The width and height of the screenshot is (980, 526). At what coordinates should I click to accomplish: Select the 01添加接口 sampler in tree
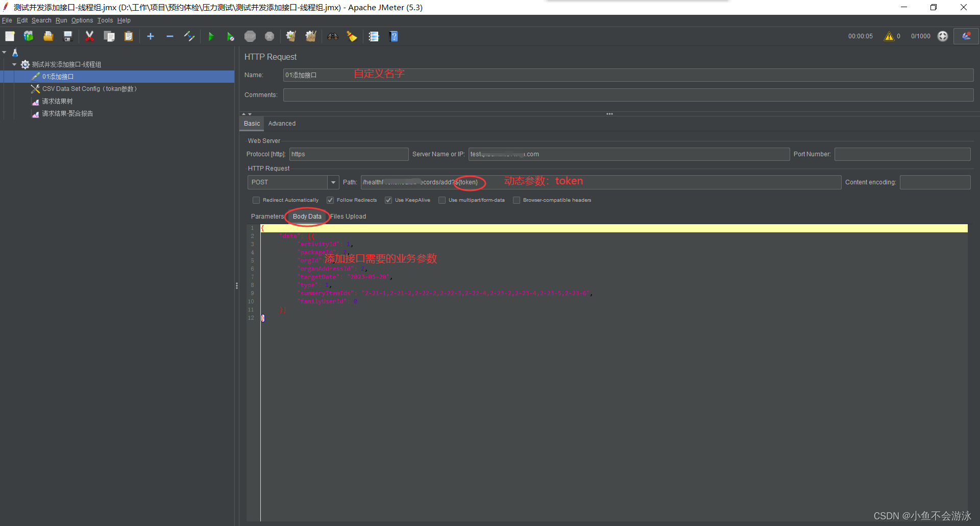(117, 77)
